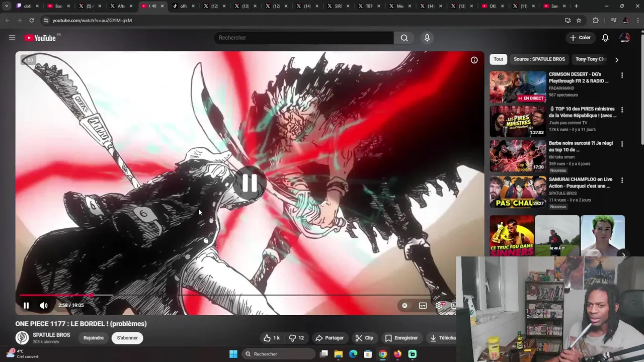This screenshot has width=644, height=362.
Task: Click the Rejoindre button
Action: pos(94,338)
